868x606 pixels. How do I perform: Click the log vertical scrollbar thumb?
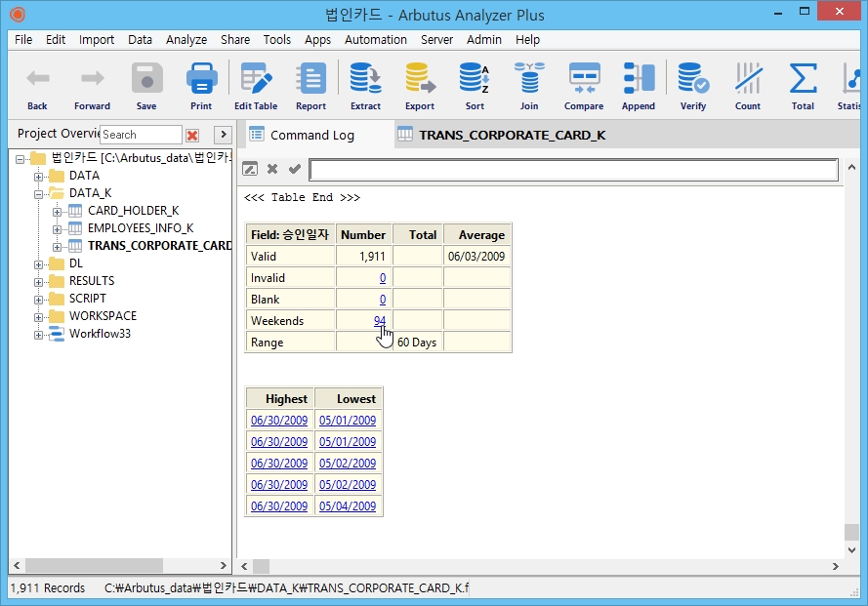(x=851, y=532)
